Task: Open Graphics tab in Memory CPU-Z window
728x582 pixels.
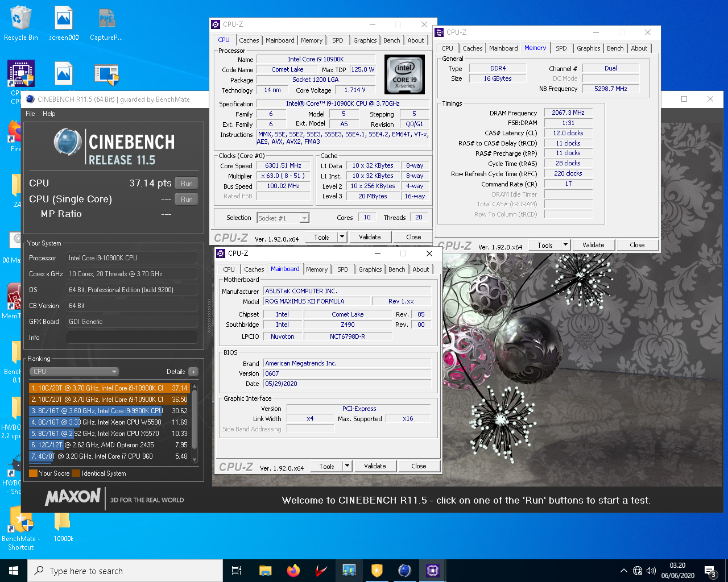Action: pos(588,48)
